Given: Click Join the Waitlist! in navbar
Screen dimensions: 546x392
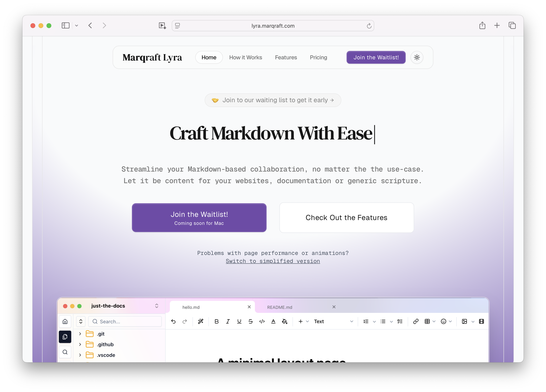Looking at the screenshot, I should coord(376,57).
